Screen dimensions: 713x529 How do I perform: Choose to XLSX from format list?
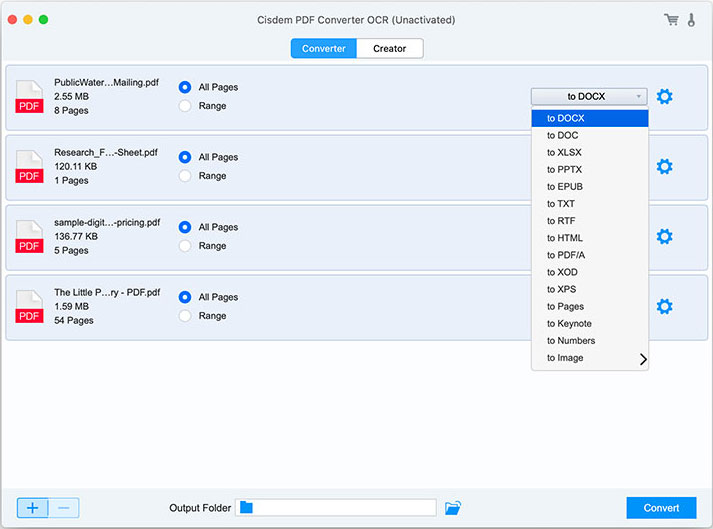pos(564,153)
